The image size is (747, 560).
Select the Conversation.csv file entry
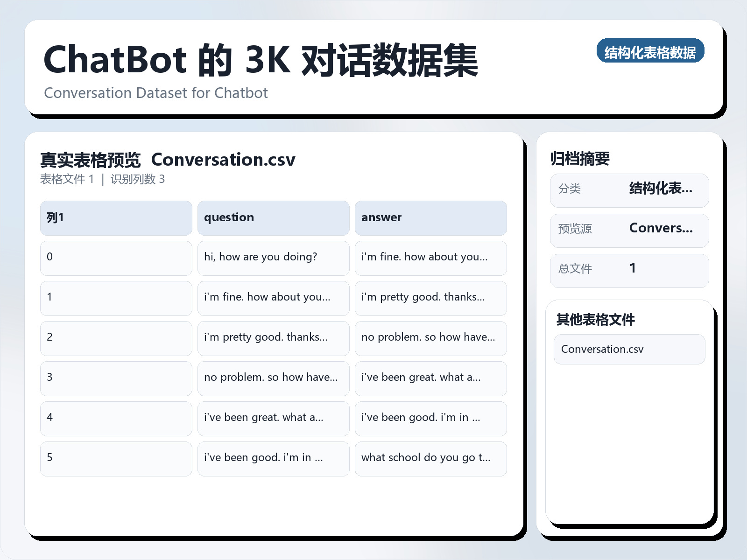pos(629,349)
